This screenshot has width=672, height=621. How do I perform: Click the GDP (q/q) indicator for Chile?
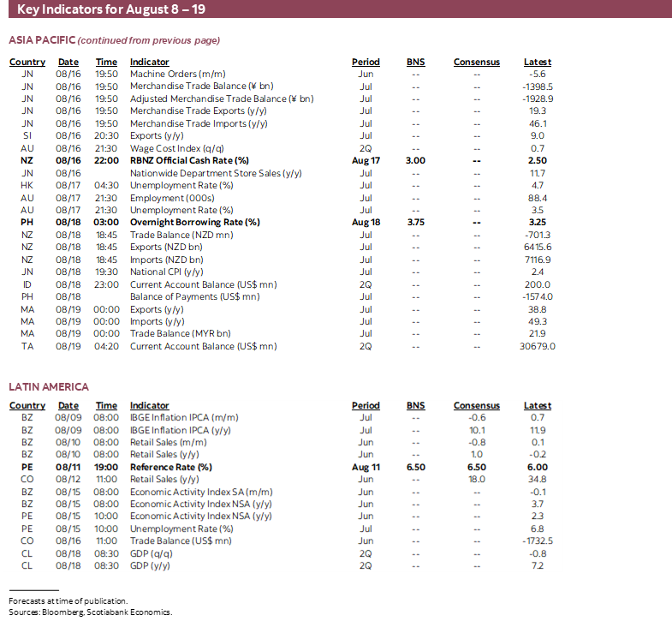pyautogui.click(x=152, y=553)
